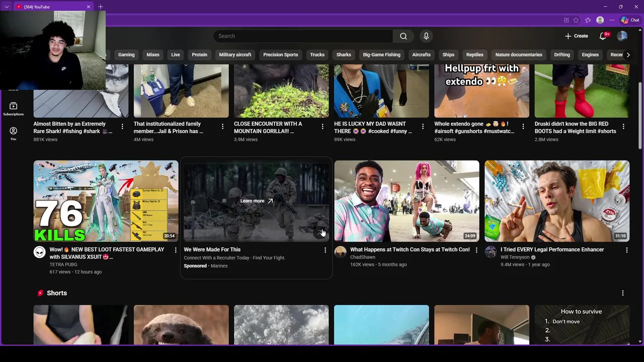Select the Drifting category chip
This screenshot has height=362, width=644.
point(562,55)
